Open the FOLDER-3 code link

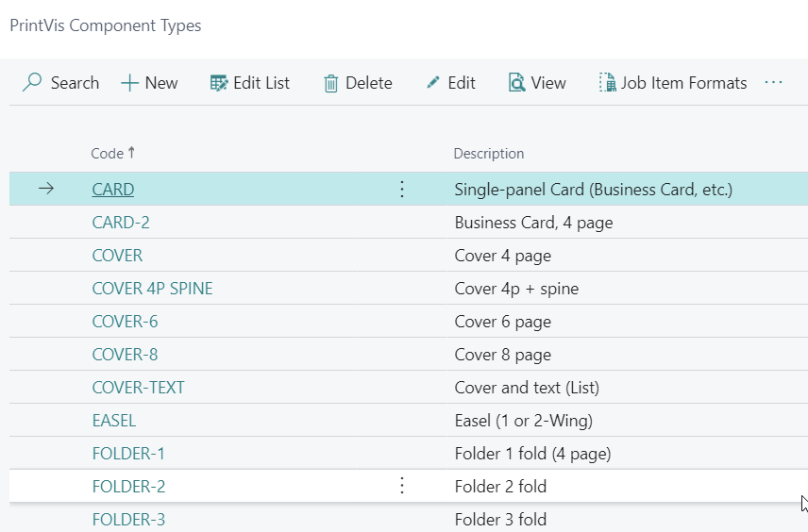pyautogui.click(x=128, y=519)
